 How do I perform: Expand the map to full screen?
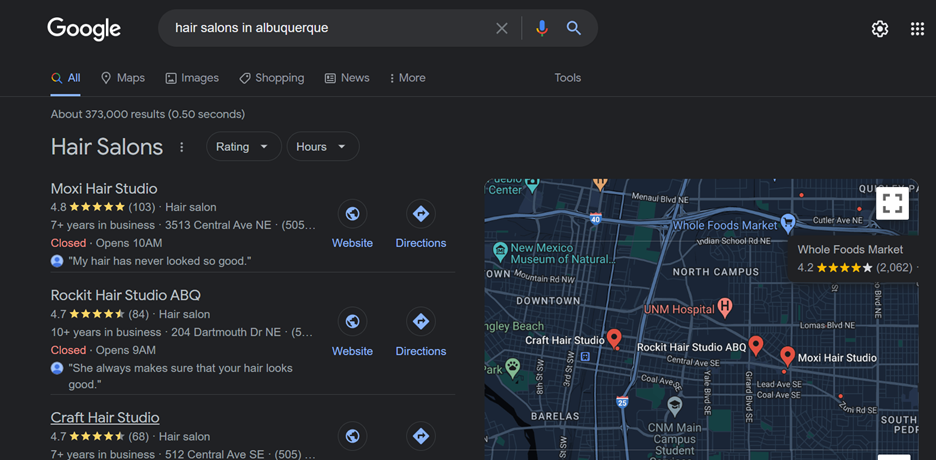tap(892, 203)
